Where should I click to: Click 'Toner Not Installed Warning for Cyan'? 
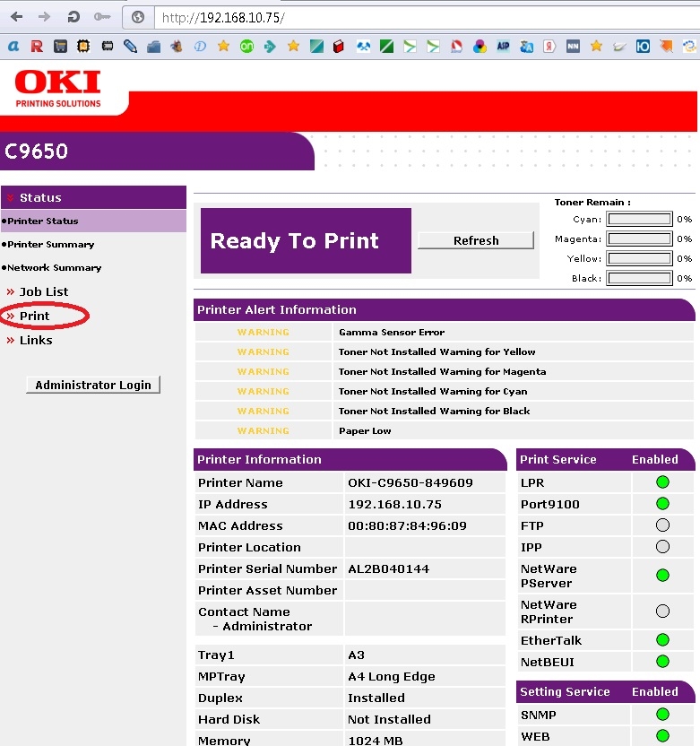click(433, 391)
